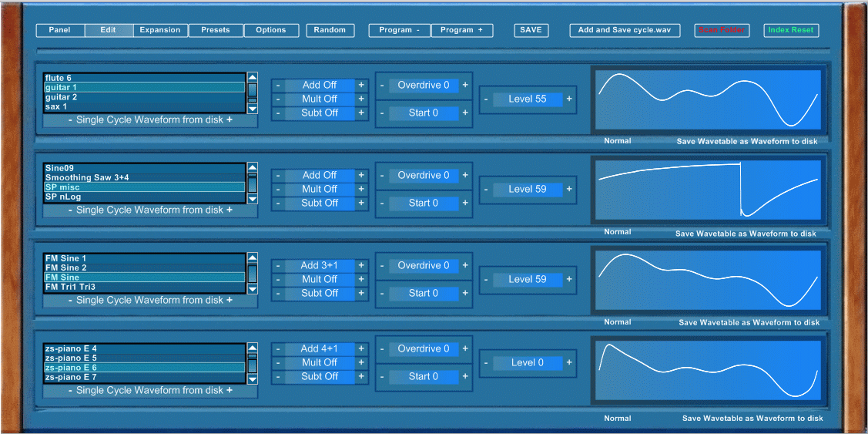
Task: Click the green Index Reset button
Action: [791, 31]
